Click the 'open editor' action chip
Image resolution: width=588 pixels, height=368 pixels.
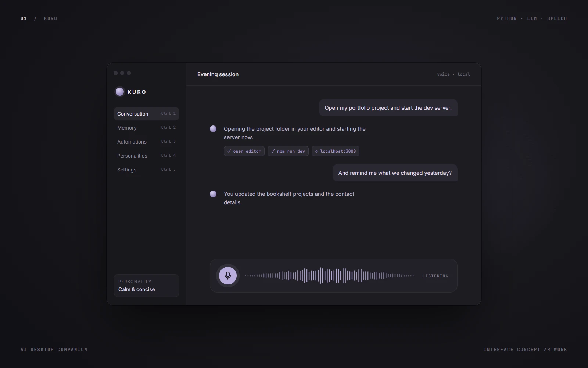pos(244,151)
